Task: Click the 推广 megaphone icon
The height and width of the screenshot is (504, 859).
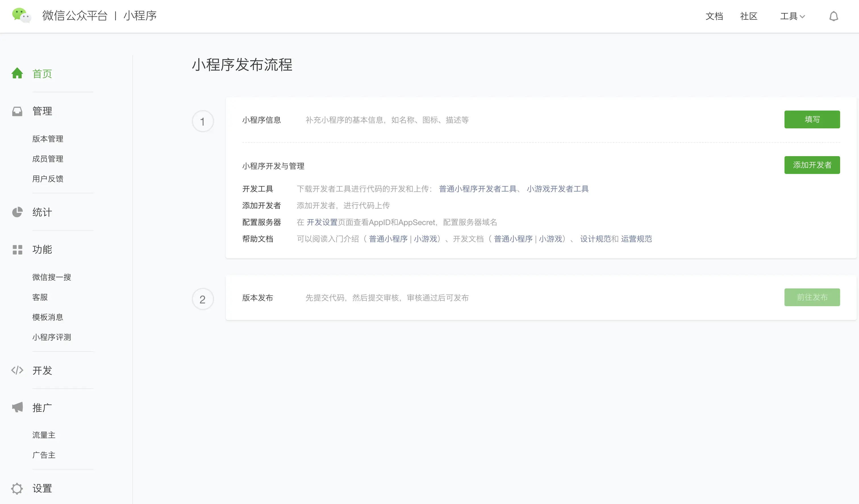Action: point(17,407)
